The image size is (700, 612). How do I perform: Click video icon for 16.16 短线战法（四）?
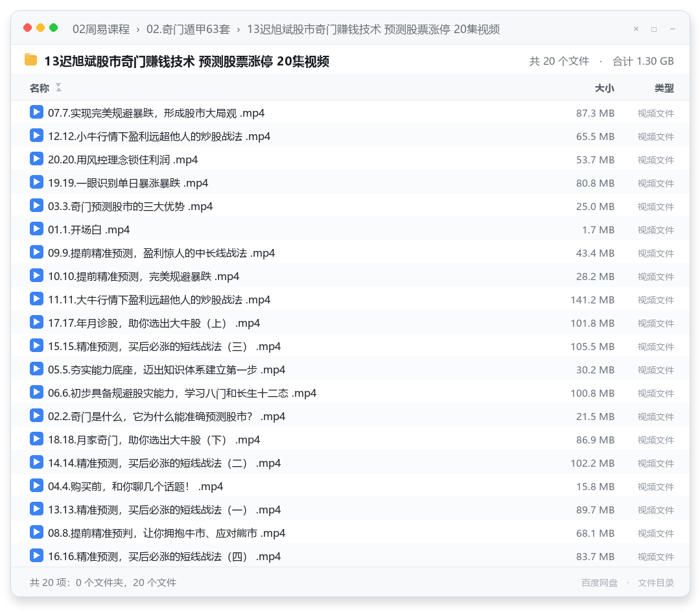pyautogui.click(x=36, y=556)
